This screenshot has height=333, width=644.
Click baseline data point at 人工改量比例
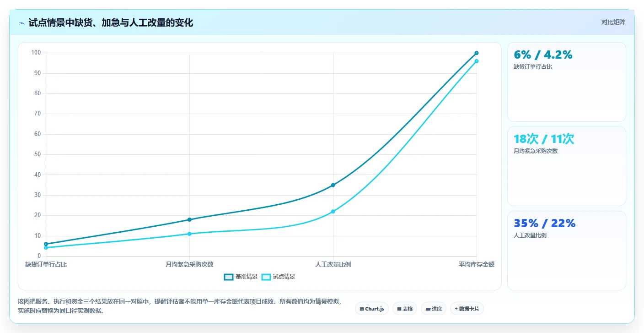tap(333, 185)
